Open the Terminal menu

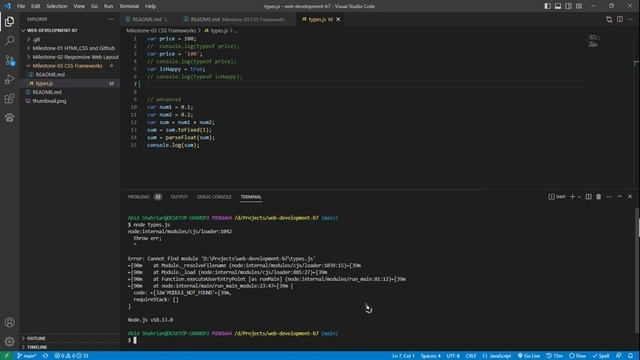point(129,6)
